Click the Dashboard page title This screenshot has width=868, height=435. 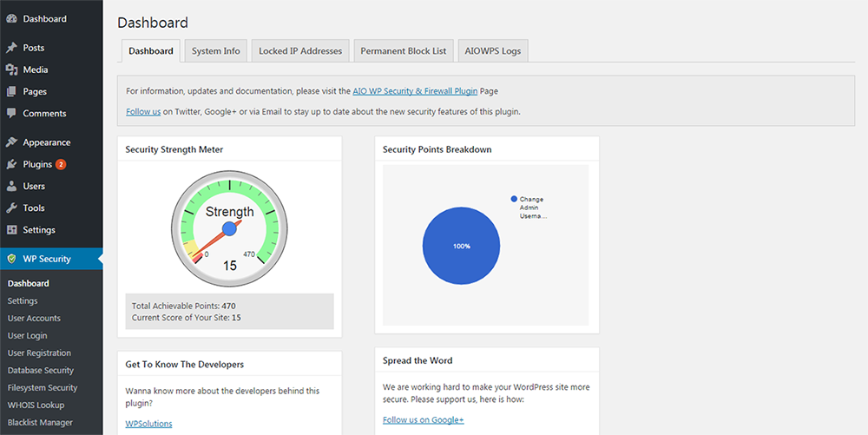(x=153, y=23)
